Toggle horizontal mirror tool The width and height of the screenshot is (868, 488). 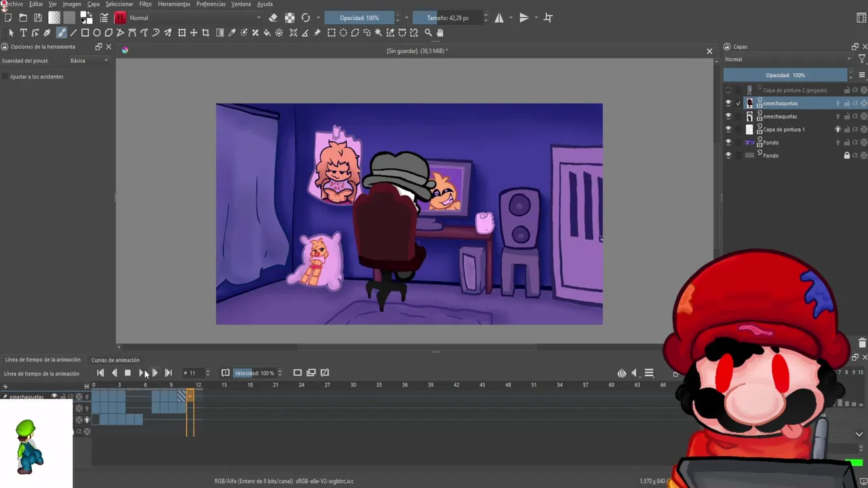[x=499, y=18]
